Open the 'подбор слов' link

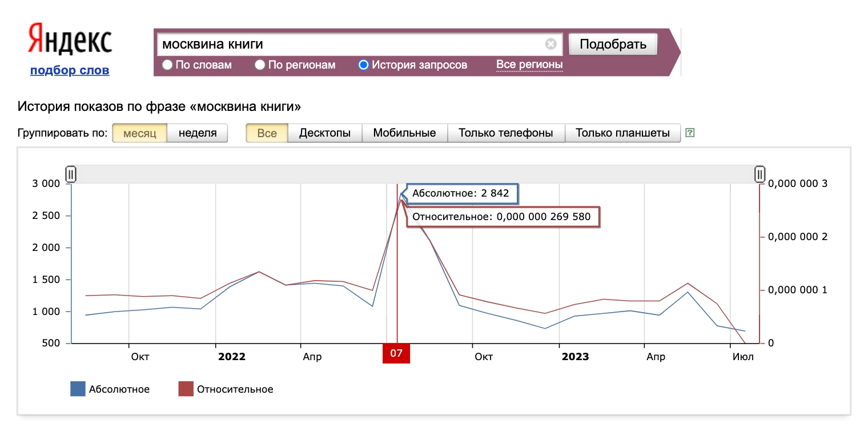70,70
